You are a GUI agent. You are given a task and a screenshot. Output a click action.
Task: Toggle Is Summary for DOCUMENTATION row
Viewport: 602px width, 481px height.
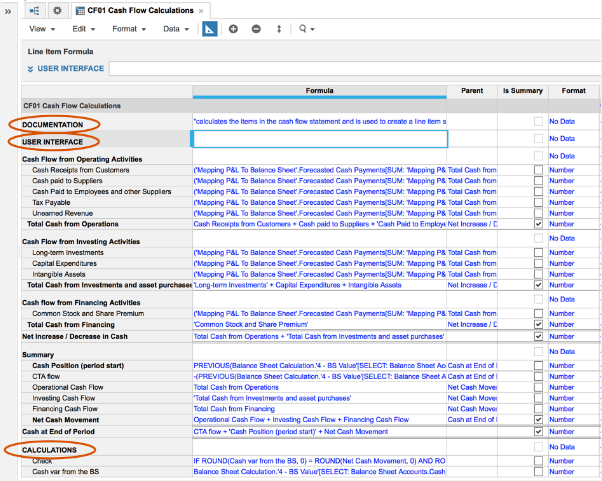click(538, 121)
